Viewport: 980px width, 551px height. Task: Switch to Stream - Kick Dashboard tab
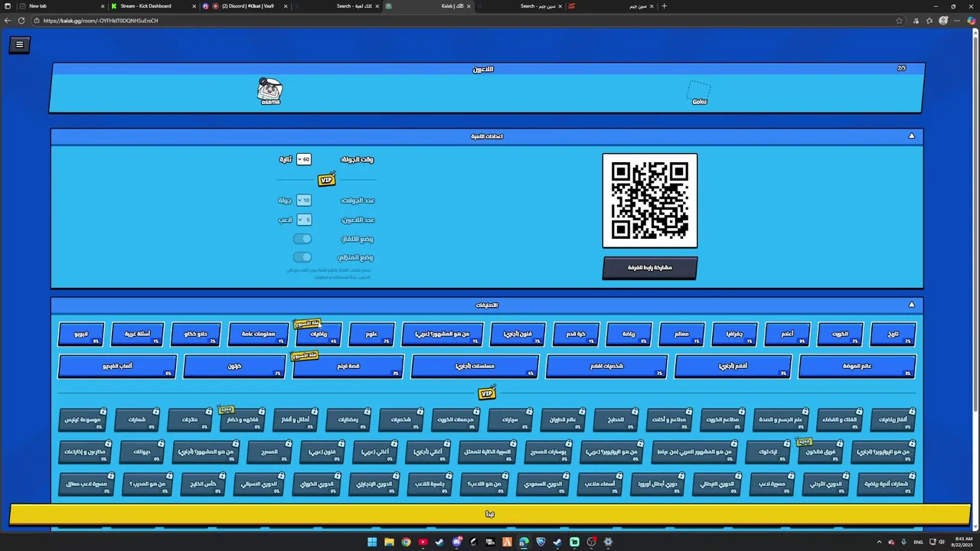153,6
